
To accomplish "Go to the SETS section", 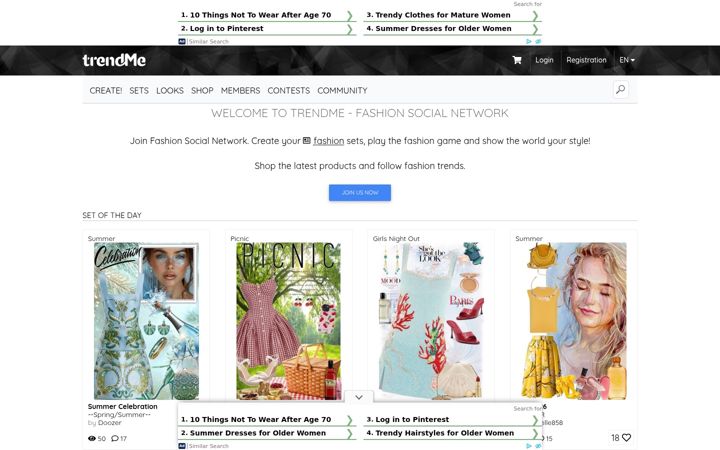I will point(139,90).
